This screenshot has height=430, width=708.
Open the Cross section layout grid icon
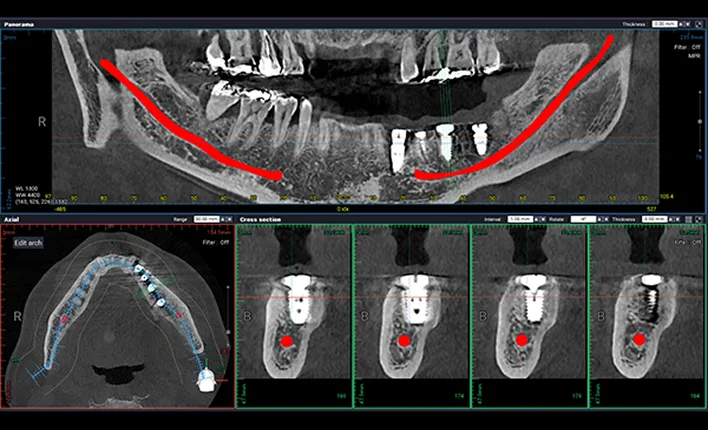[689, 220]
